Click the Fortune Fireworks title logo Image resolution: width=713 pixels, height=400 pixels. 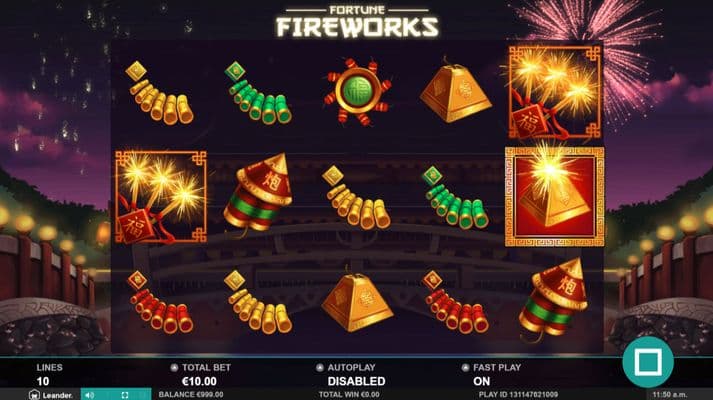pyautogui.click(x=357, y=21)
